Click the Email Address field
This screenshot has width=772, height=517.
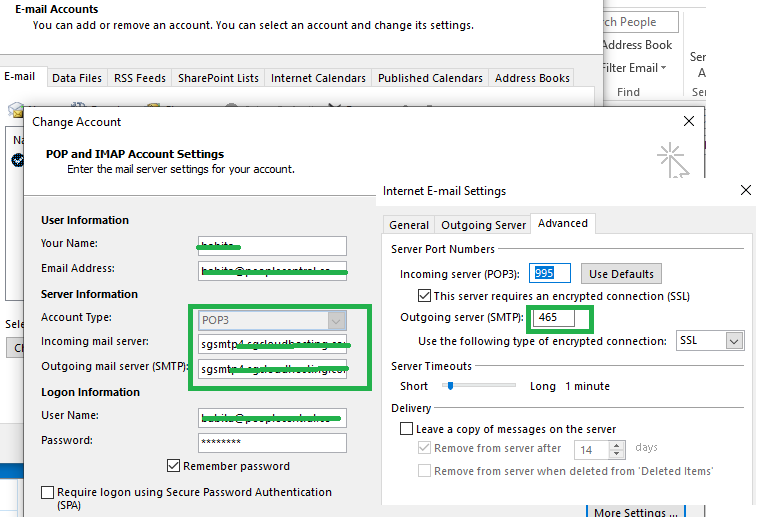272,271
